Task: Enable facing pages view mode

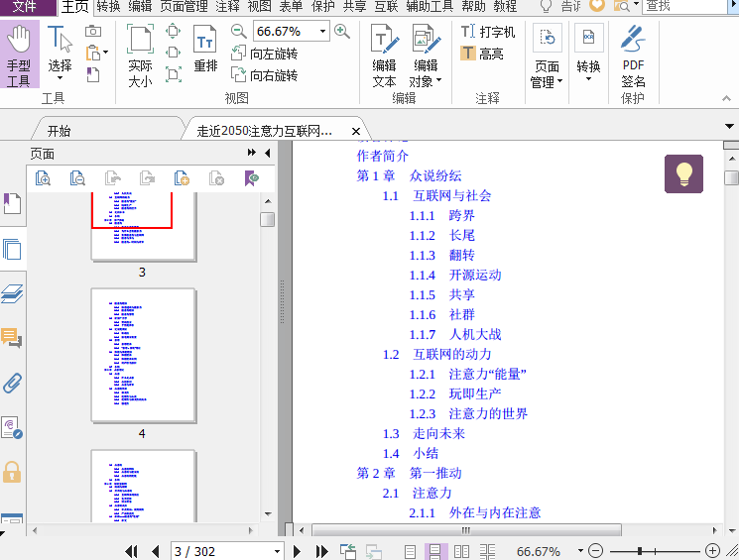Action: tap(461, 551)
